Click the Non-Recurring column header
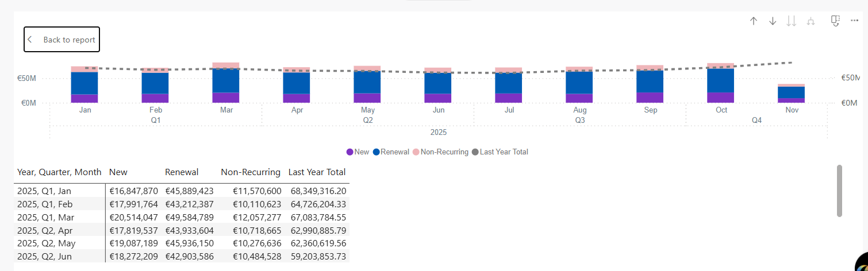This screenshot has width=868, height=271. [x=251, y=172]
